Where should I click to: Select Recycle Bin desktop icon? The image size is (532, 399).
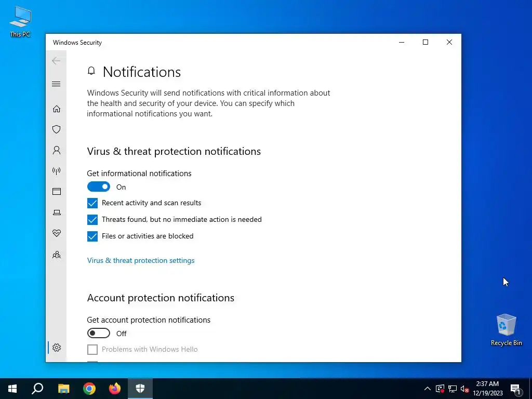[506, 330]
